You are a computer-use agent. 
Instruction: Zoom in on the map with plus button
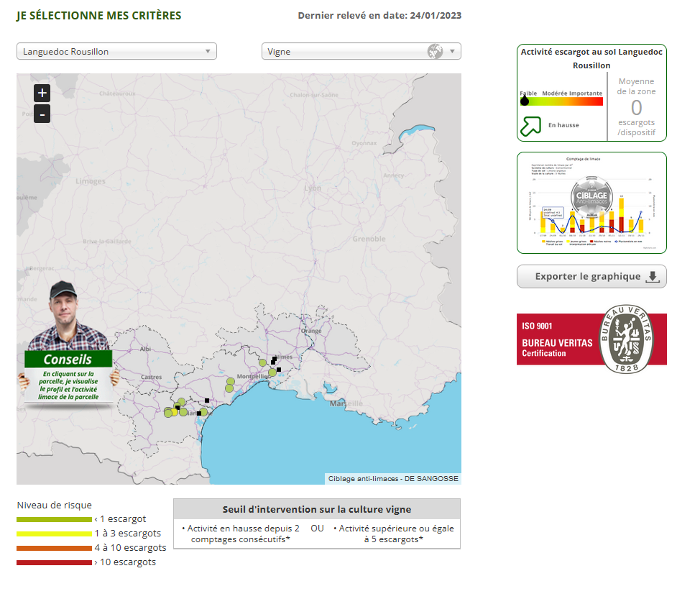tap(42, 93)
